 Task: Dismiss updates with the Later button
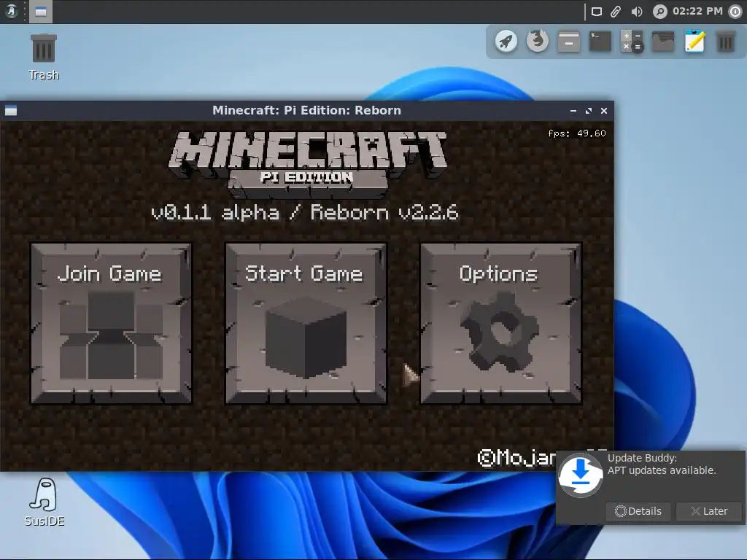click(709, 511)
